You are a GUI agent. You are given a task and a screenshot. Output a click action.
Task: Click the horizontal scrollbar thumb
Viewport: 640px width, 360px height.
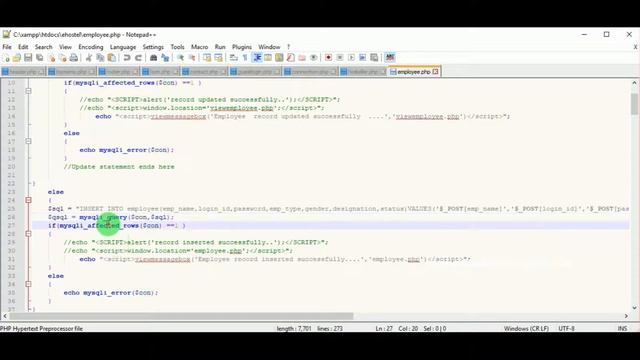(181, 316)
